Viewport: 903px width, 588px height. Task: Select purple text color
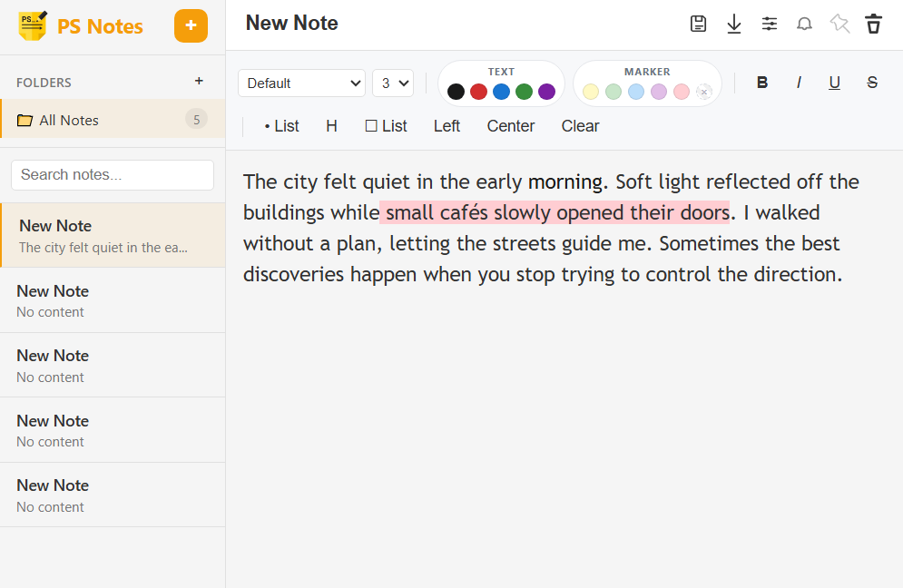click(546, 92)
